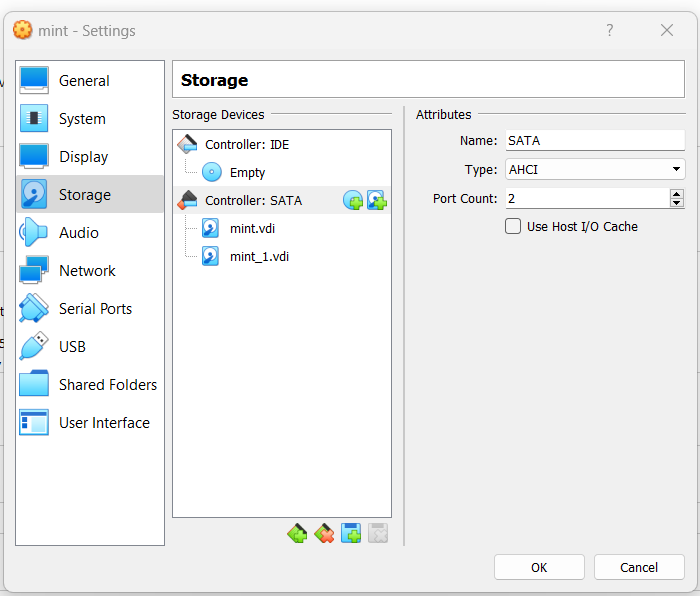Click the Serial Ports connector icon
The height and width of the screenshot is (596, 700).
[34, 308]
